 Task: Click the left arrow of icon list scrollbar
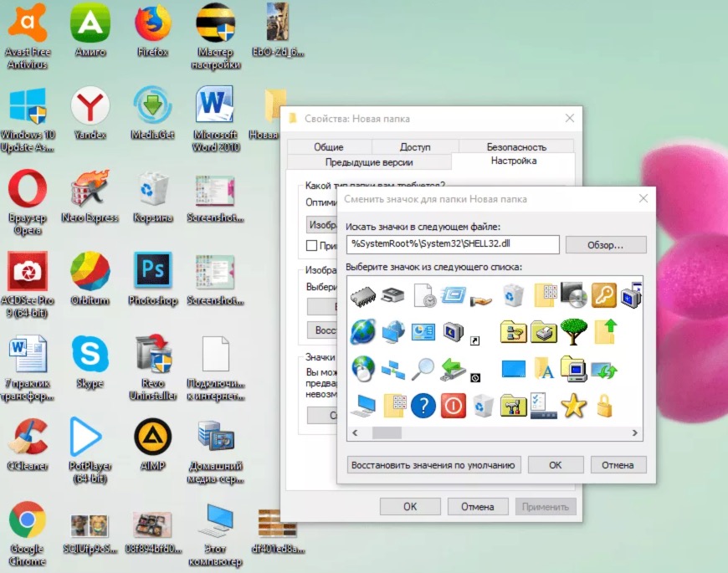point(355,432)
